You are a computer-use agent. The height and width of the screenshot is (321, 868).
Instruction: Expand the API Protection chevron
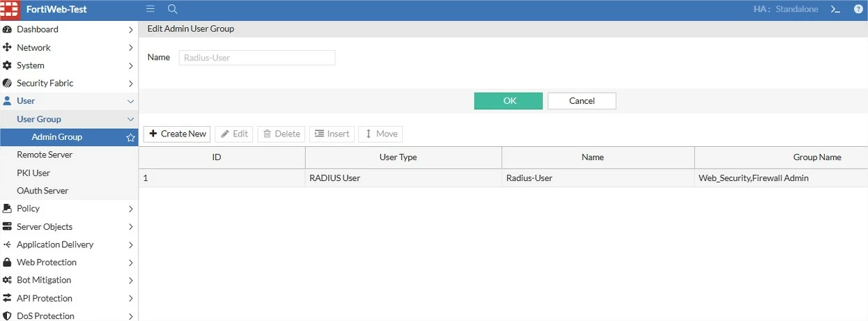[x=130, y=298]
